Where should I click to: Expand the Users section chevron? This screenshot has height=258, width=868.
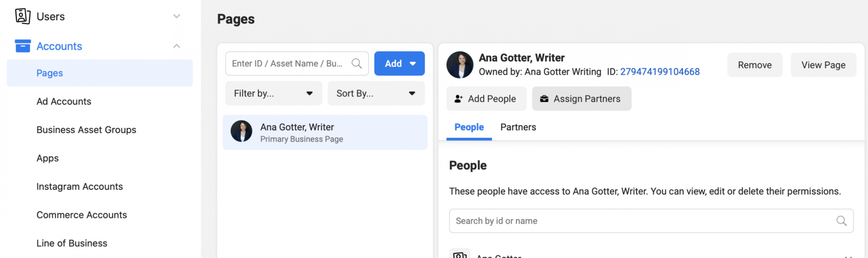177,16
